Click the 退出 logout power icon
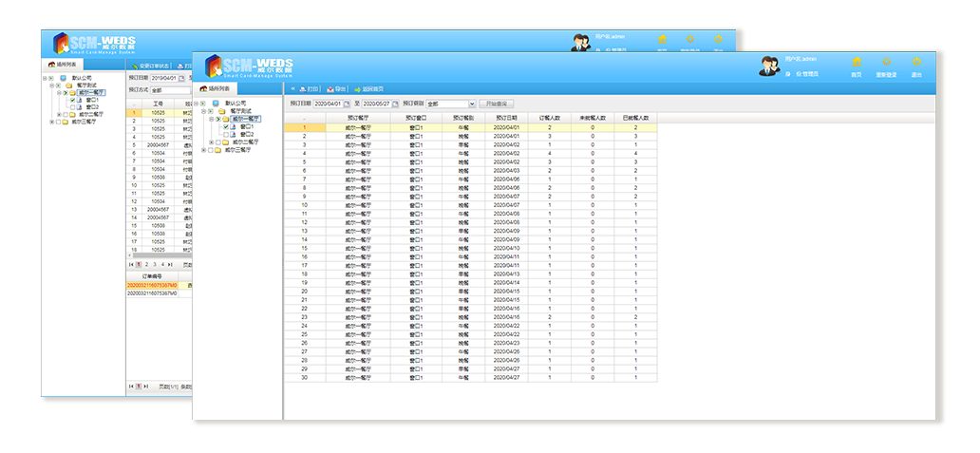 916,63
